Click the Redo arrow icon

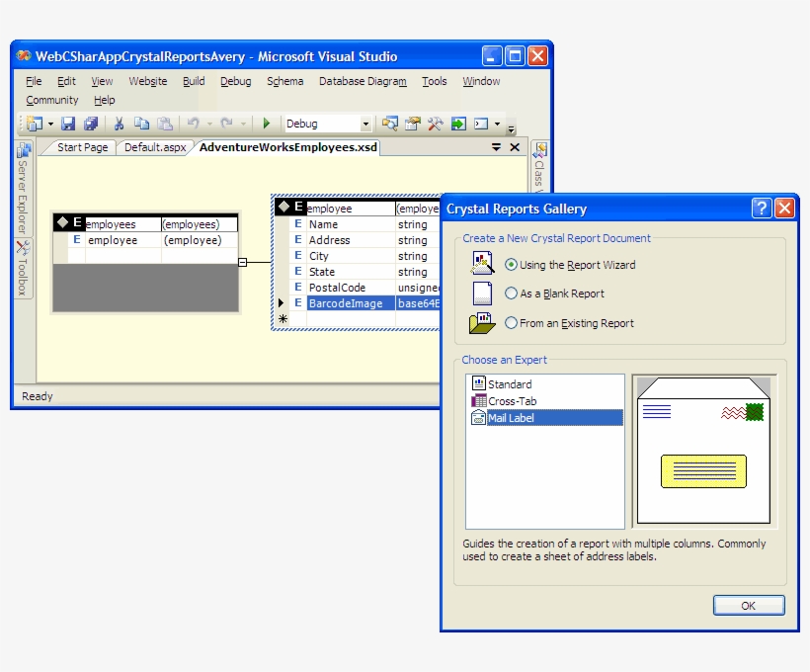pos(226,124)
